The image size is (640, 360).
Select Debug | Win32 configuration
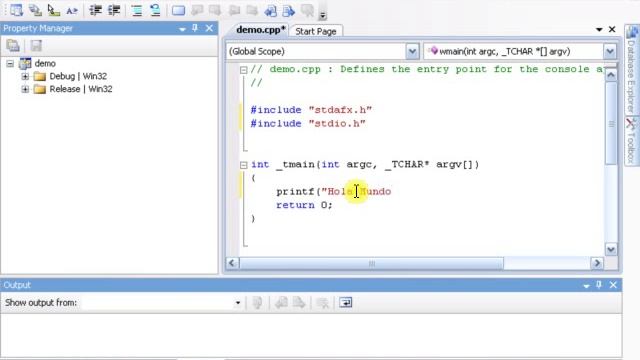78,76
